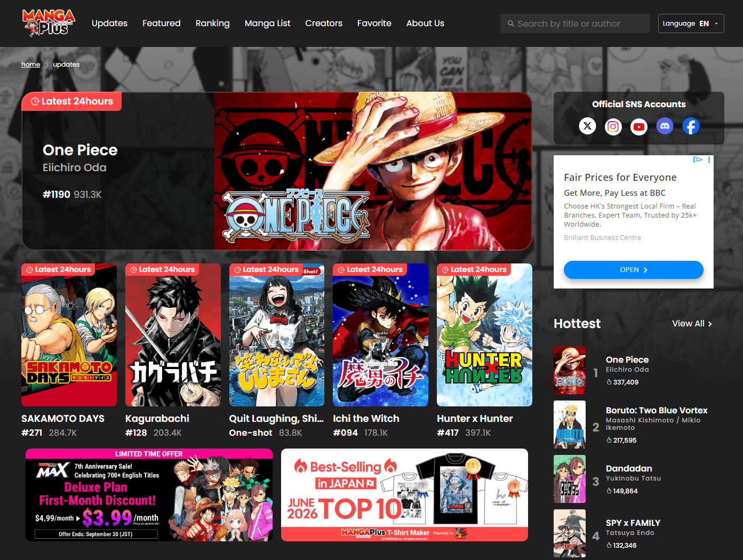
Task: Click the OPEN button in the ad
Action: pos(633,270)
